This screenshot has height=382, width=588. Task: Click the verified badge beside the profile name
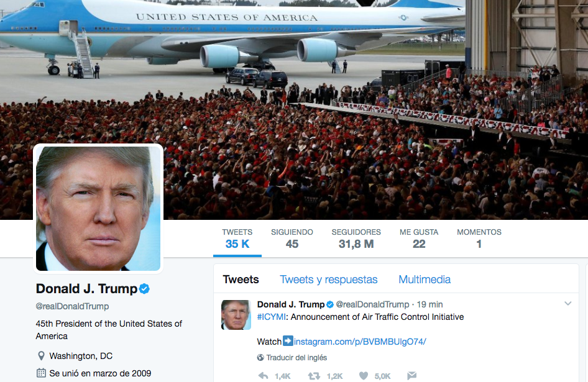click(144, 289)
